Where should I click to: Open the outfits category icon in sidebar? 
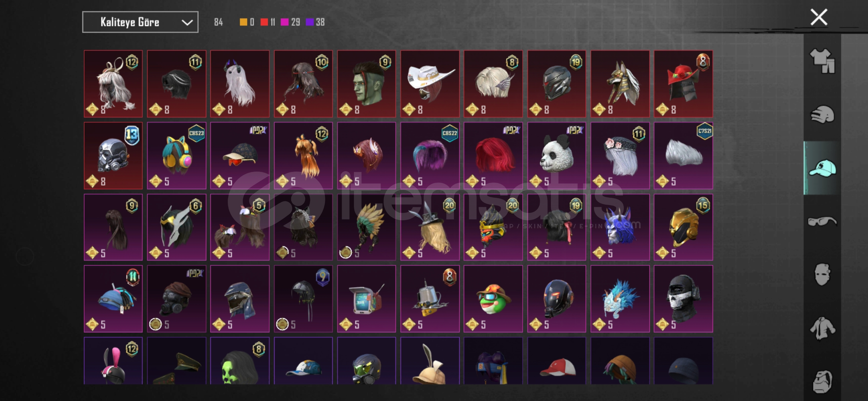click(822, 61)
